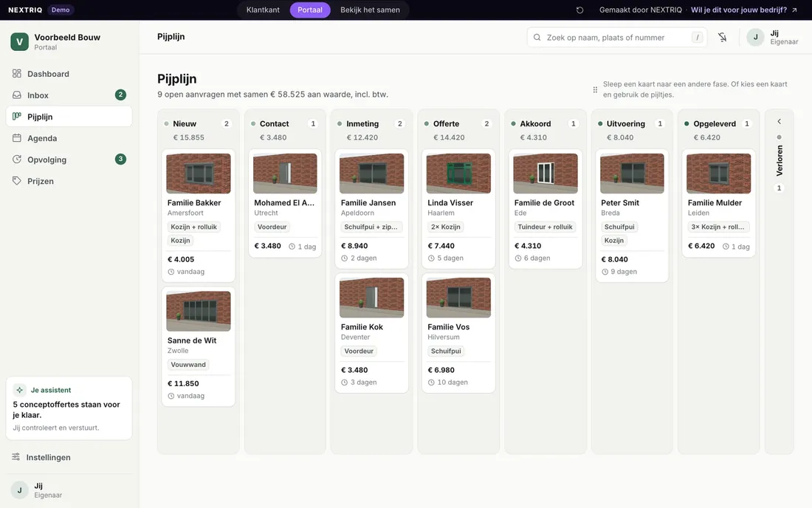Click the Inbox tray icon
Screen dimensions: 812x508
pos(16,95)
